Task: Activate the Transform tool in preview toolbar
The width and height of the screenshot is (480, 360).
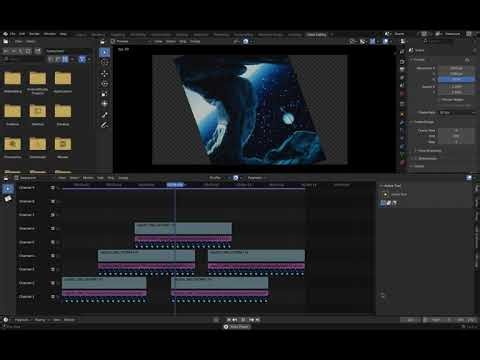Action: click(x=104, y=104)
